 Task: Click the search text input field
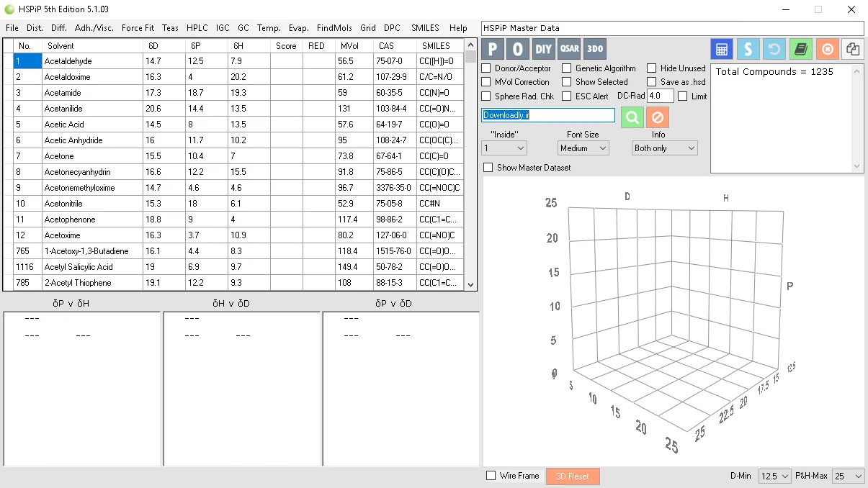pos(548,115)
